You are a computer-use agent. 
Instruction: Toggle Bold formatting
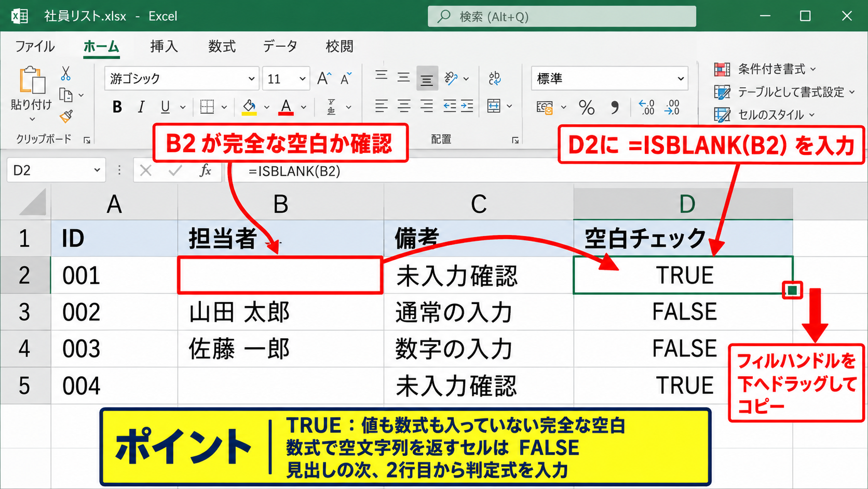(117, 107)
